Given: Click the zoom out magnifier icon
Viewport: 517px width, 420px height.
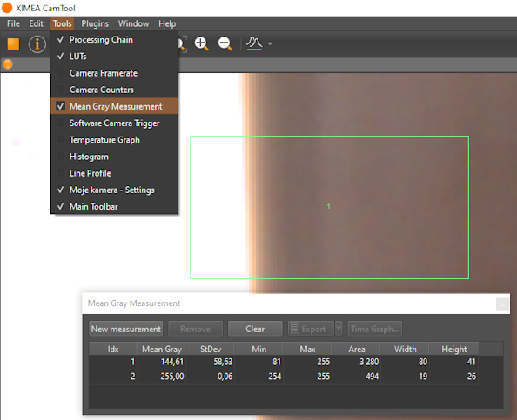Looking at the screenshot, I should pyautogui.click(x=225, y=43).
